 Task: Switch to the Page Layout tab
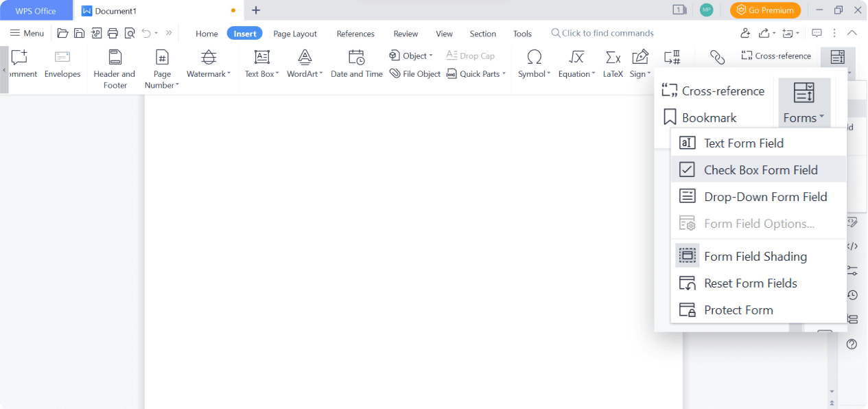295,34
